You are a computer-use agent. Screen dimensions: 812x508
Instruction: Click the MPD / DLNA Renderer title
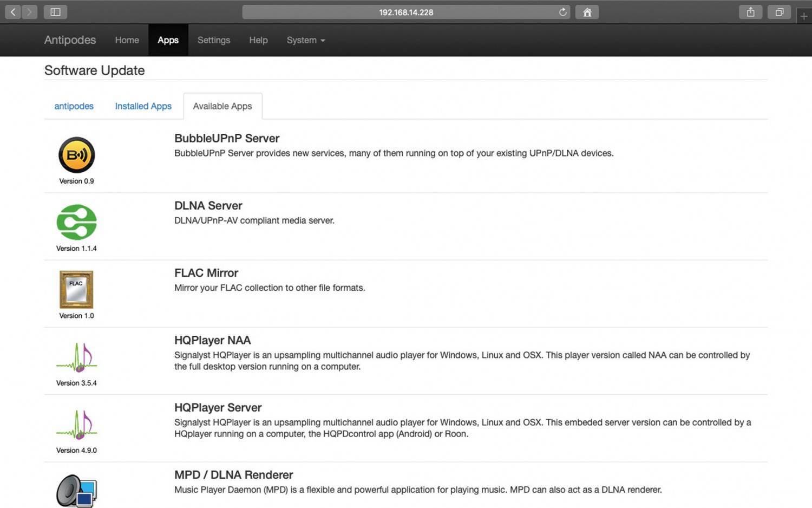[x=234, y=475]
